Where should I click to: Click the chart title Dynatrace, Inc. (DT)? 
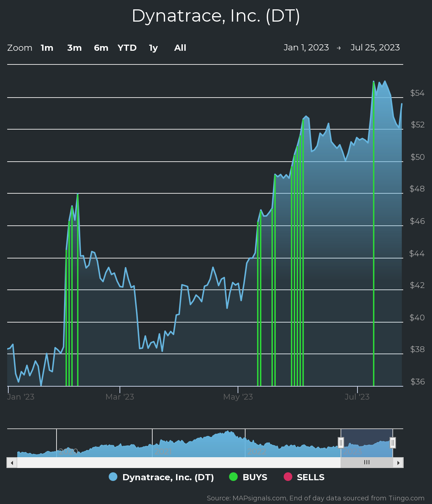point(216,16)
